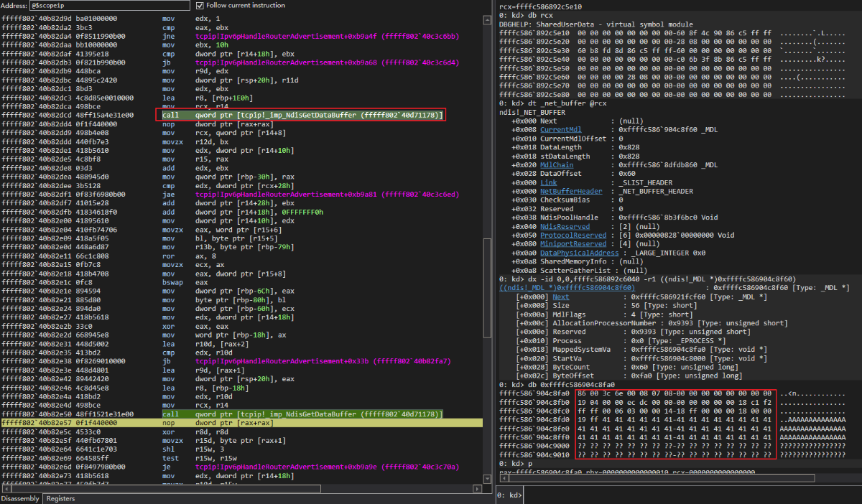
Task: Click jump target Ipv6pHandleRouterAdvertisement+0xb9a9e
Action: (327, 467)
